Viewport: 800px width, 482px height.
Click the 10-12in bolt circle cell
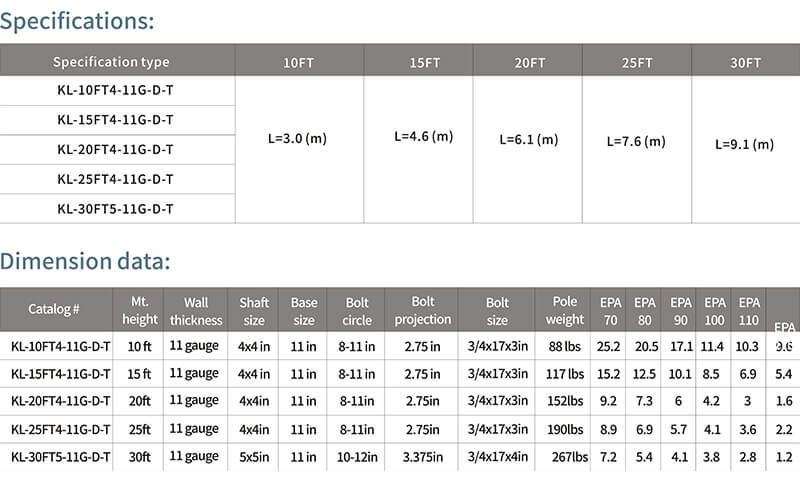(357, 456)
